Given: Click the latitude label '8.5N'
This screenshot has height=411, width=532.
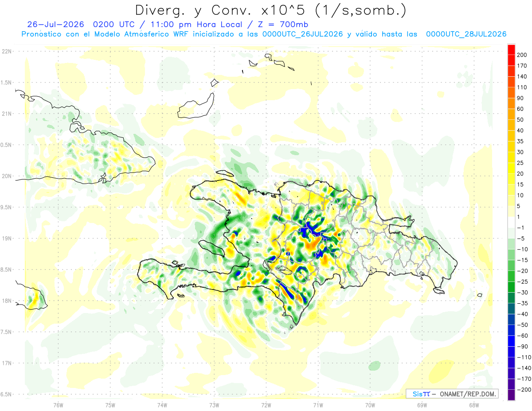Looking at the screenshot, I should (7, 270).
